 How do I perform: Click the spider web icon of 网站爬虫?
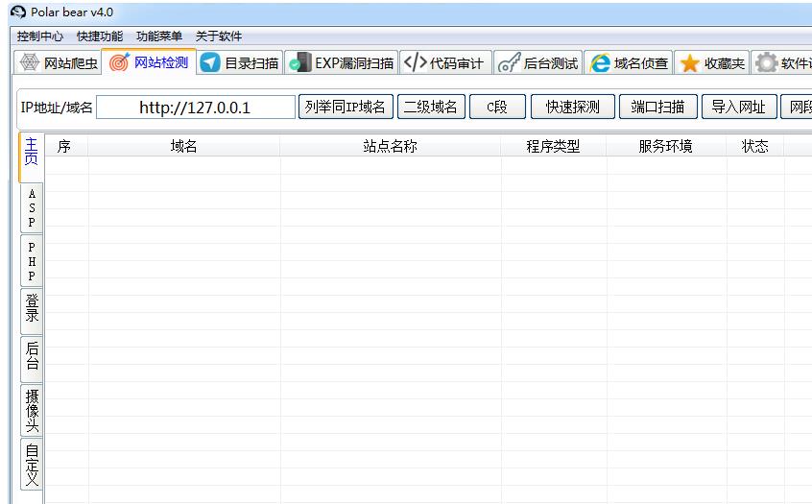(29, 62)
